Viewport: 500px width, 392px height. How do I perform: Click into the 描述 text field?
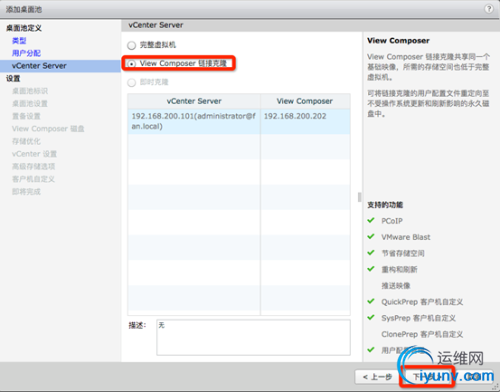tap(253, 337)
